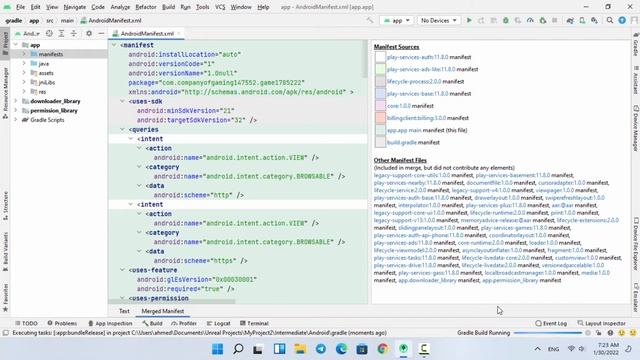Collapse the uses-feature element
The image size is (640, 360).
(122, 270)
